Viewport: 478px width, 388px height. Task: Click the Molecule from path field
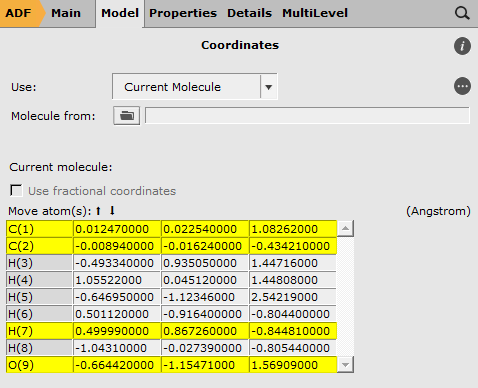(x=307, y=116)
